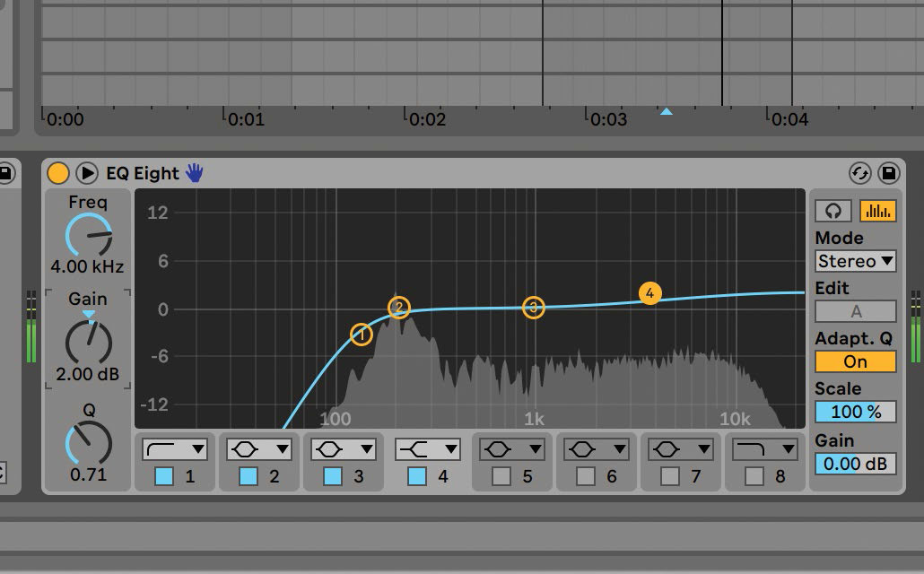Open filter type dropdown for band 1

174,449
